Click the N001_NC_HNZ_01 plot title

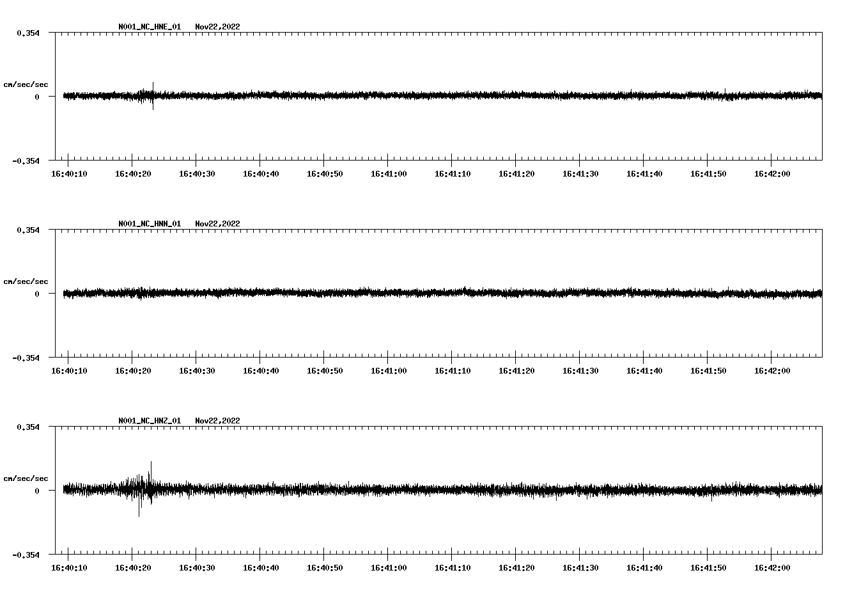150,421
